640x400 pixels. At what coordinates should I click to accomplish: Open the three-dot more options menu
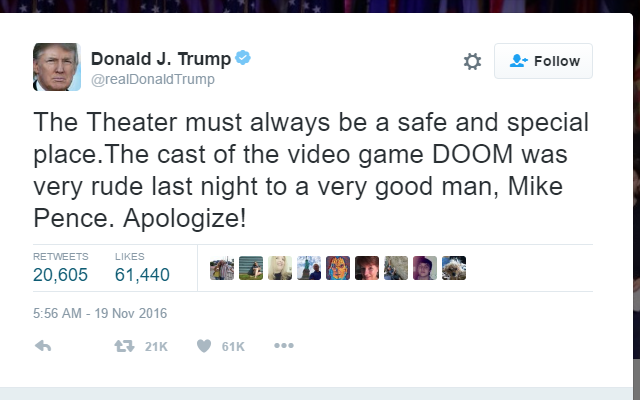pos(284,346)
